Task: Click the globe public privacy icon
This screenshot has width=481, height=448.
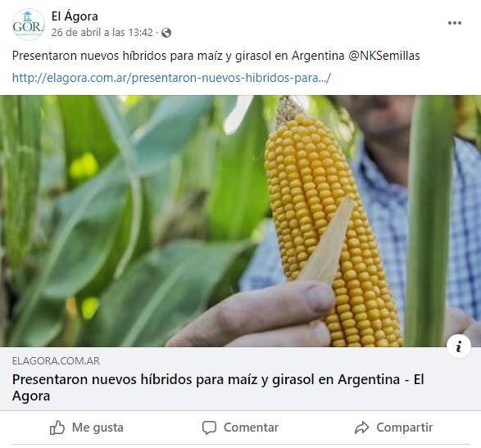Action: pos(166,33)
